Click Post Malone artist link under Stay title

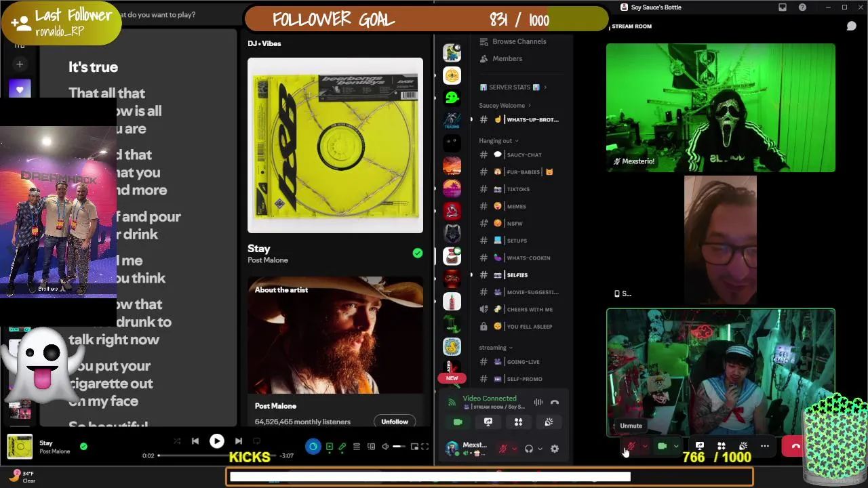(x=268, y=260)
